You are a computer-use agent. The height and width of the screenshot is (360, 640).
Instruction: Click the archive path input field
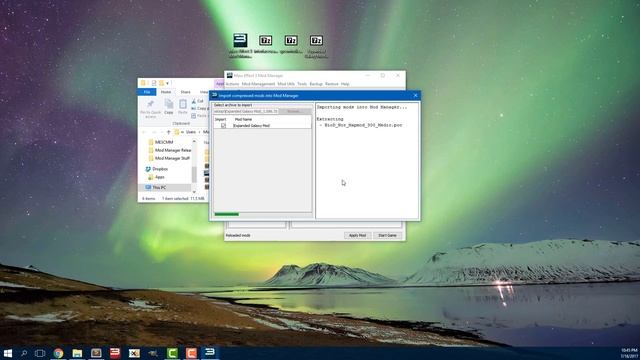click(x=246, y=111)
